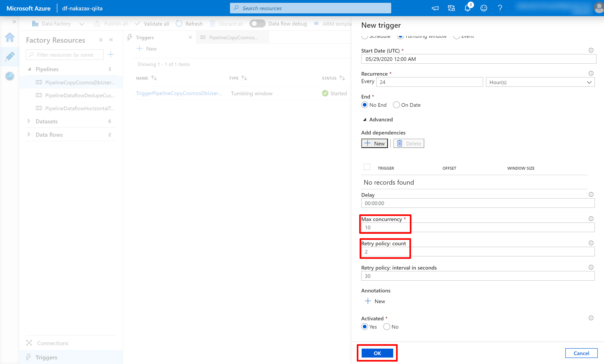Click Discard all in toolbar
The width and height of the screenshot is (604, 364).
227,23
